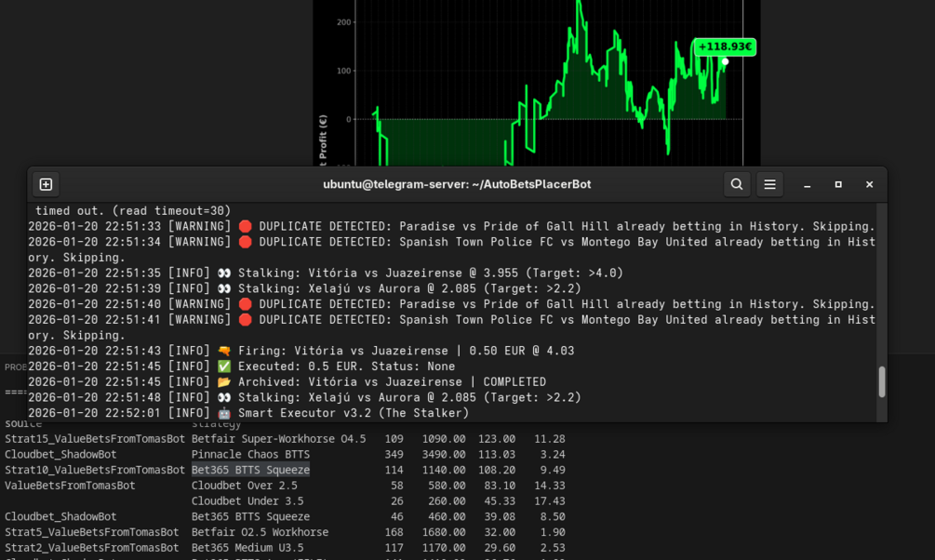The height and width of the screenshot is (560, 935).
Task: Click Bet365 Medium U3.5 strategy
Action: click(x=247, y=548)
